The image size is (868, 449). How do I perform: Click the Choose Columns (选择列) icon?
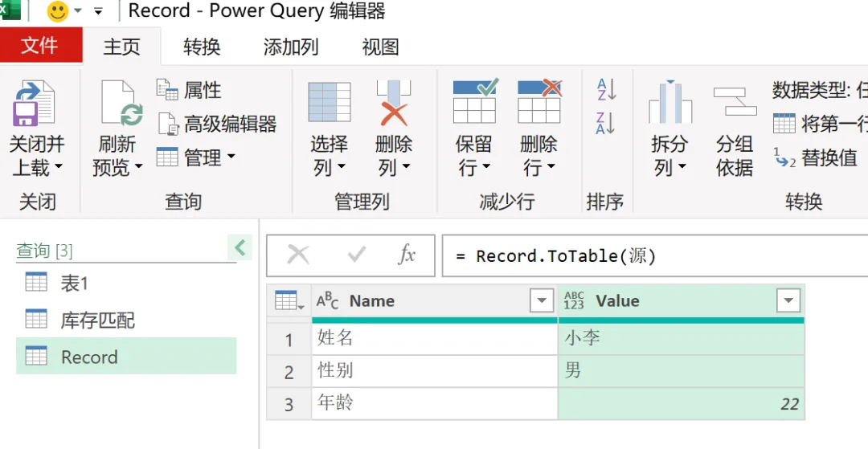point(330,102)
